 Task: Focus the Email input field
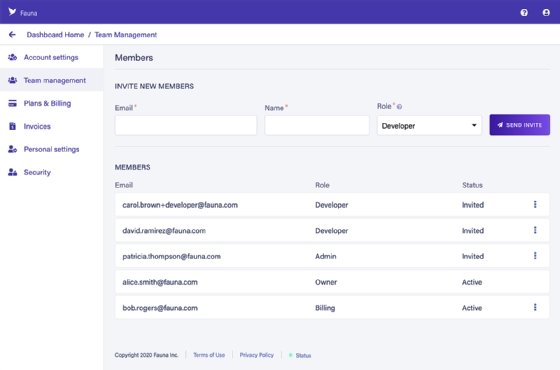[x=186, y=125]
